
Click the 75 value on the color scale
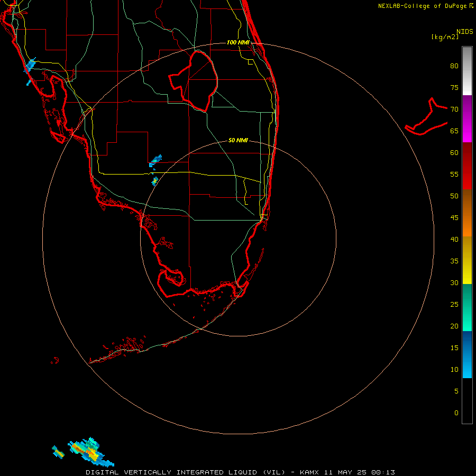[454, 87]
